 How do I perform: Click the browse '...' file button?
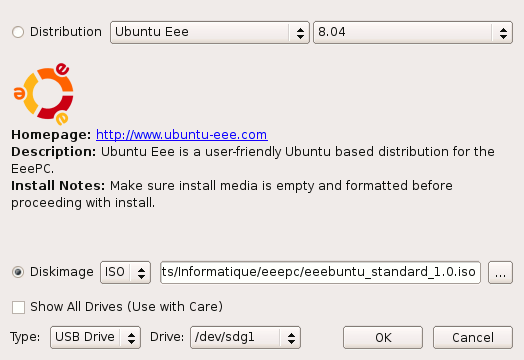click(500, 273)
